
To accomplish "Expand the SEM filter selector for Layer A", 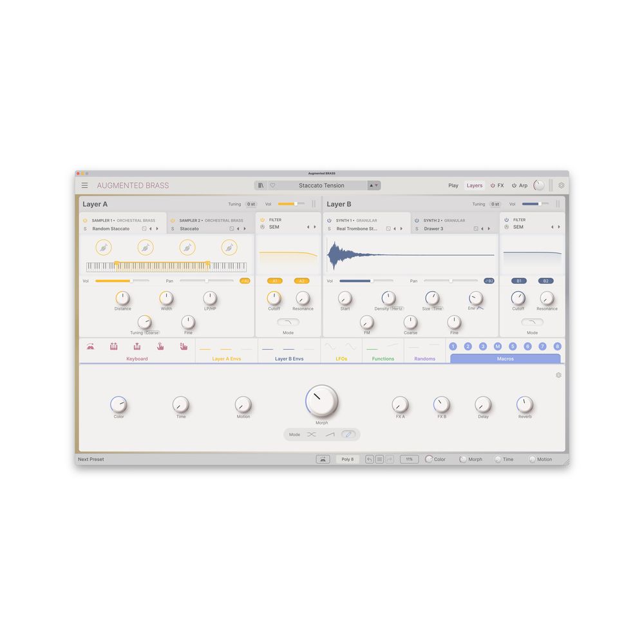I will [312, 227].
